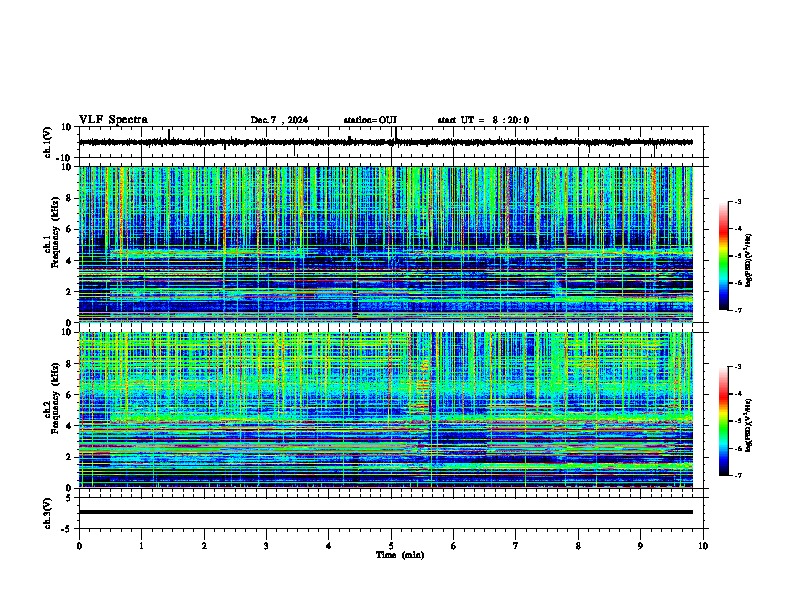Click the ch.1 spectrogram color scale bar
Viewport: 792px width, 612px height.
click(723, 256)
